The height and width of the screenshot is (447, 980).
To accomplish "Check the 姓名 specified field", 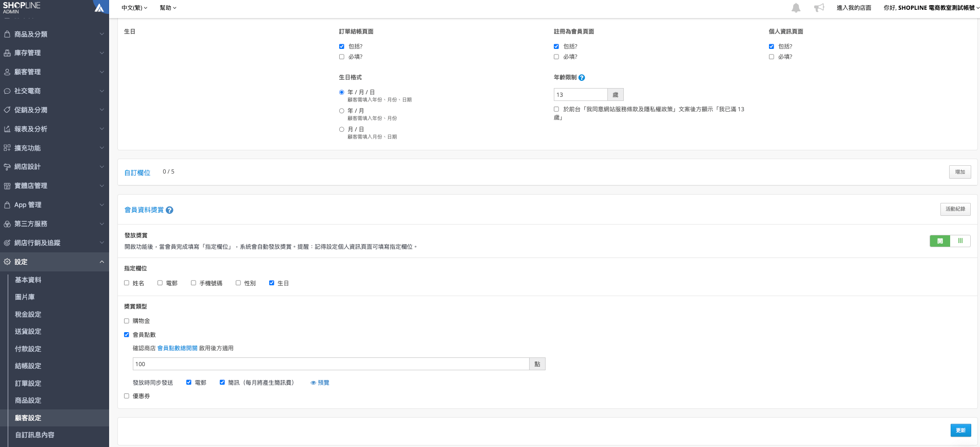I will (127, 283).
